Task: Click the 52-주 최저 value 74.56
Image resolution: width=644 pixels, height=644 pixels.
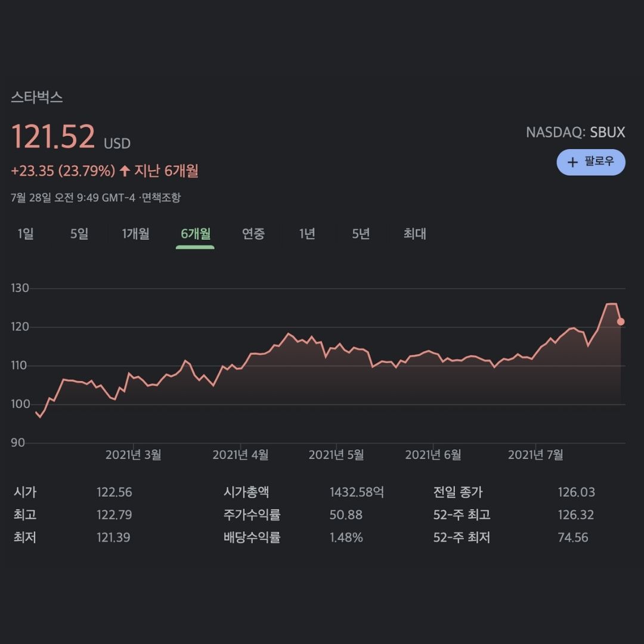Action: [573, 537]
